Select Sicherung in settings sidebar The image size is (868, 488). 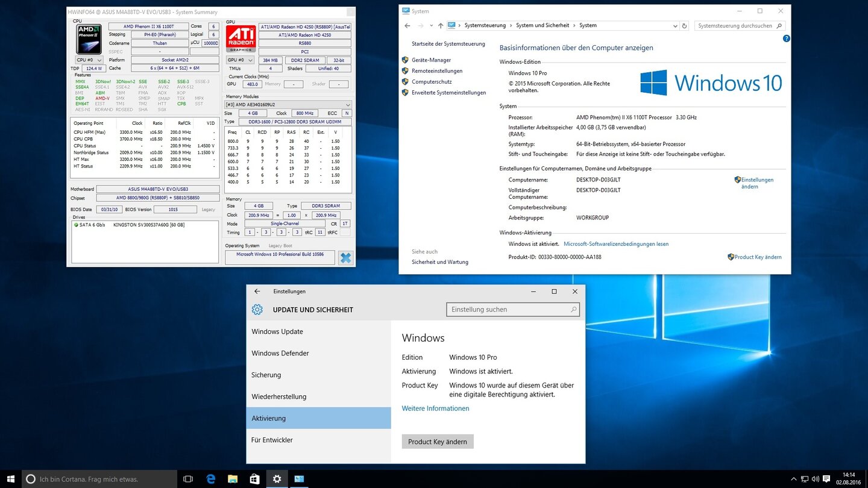coord(319,375)
